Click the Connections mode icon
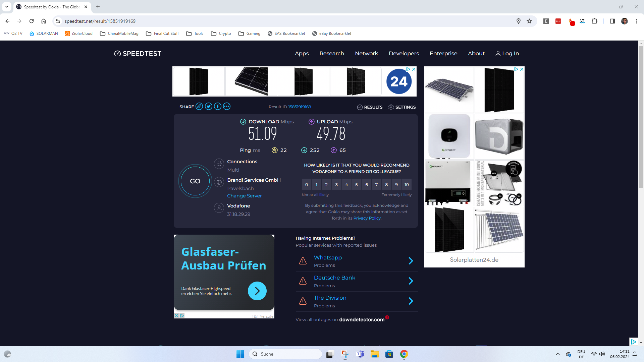 [219, 164]
